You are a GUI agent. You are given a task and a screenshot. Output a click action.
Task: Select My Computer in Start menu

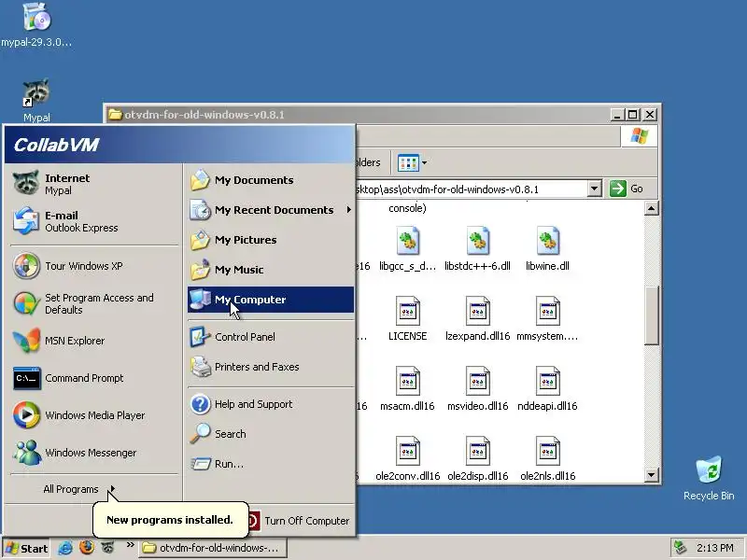tap(271, 300)
